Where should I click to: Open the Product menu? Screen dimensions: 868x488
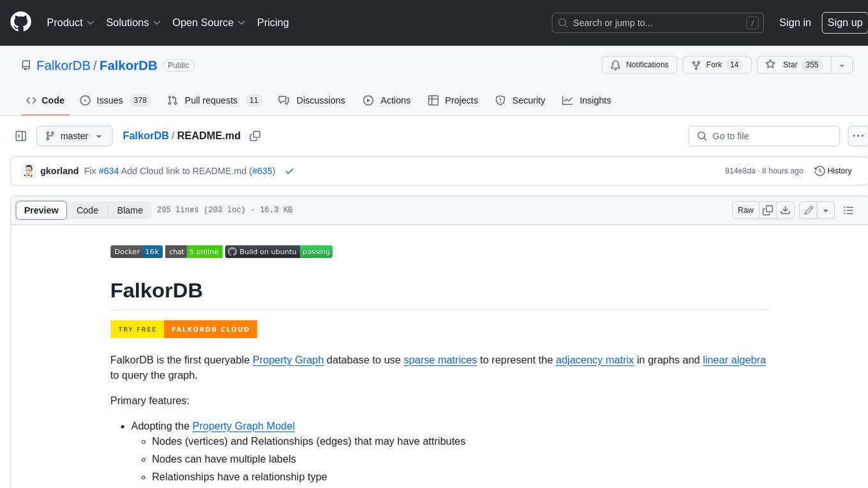[x=70, y=22]
